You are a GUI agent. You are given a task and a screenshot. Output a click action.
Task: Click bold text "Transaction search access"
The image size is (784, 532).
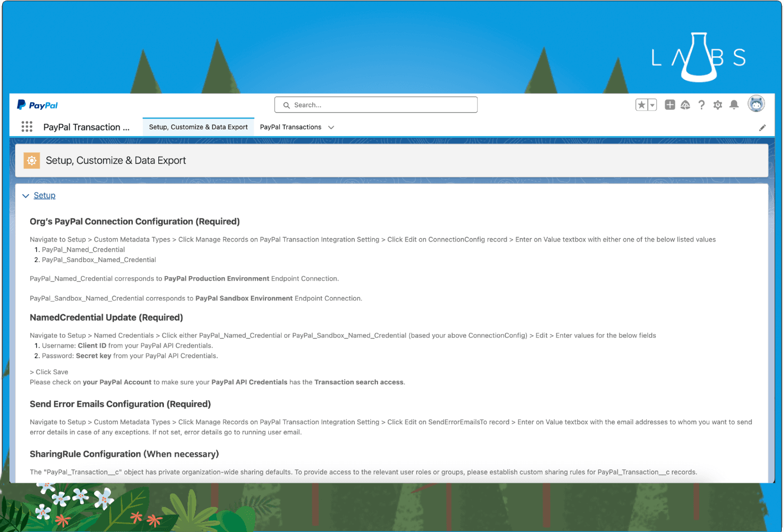pyautogui.click(x=359, y=382)
